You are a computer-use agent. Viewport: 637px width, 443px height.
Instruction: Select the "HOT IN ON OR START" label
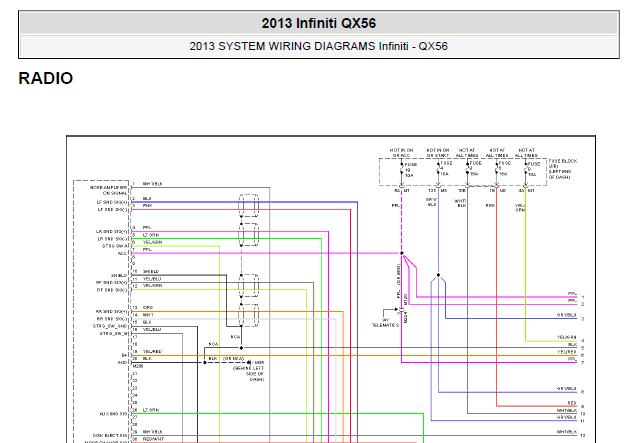click(x=438, y=153)
